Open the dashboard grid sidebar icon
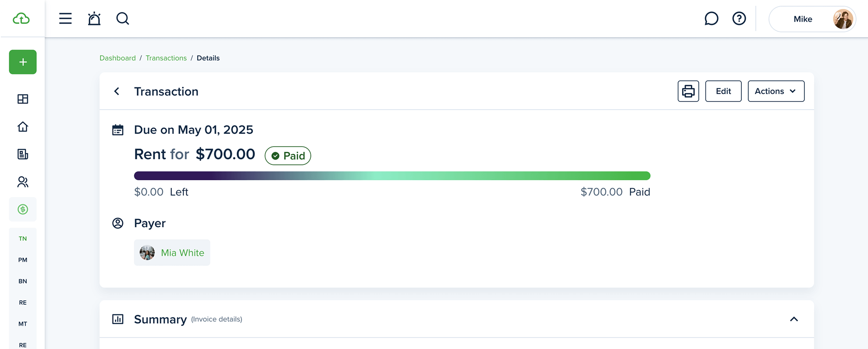868x349 pixels. [23, 99]
